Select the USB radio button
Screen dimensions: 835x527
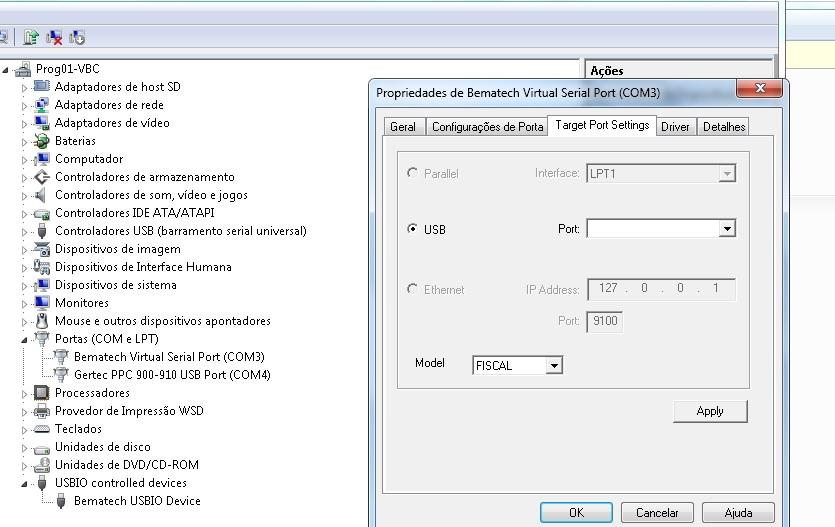tap(412, 228)
